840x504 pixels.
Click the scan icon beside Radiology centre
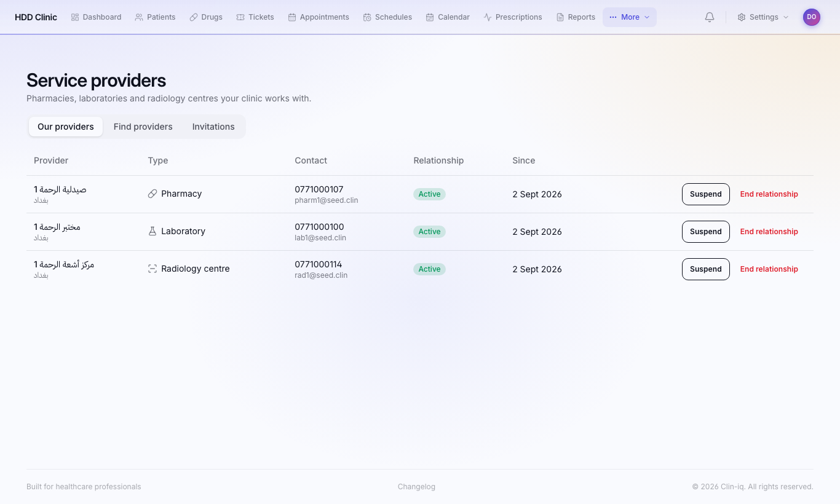pyautogui.click(x=153, y=269)
